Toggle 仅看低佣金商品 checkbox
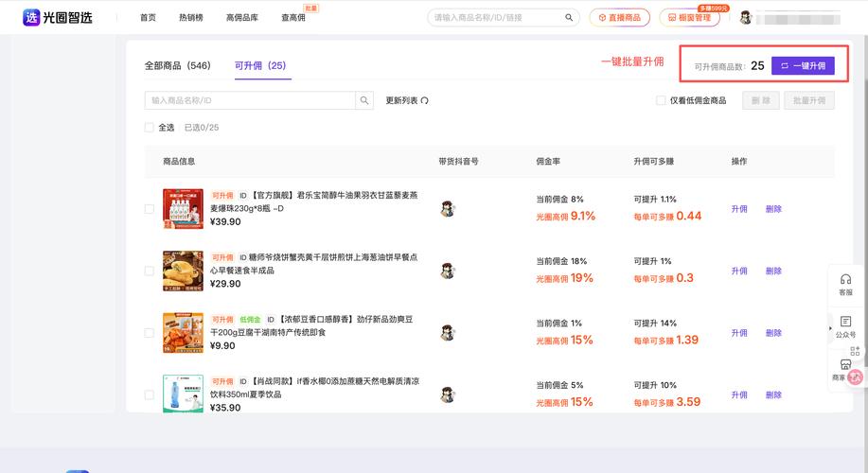868x473 pixels. click(x=661, y=100)
